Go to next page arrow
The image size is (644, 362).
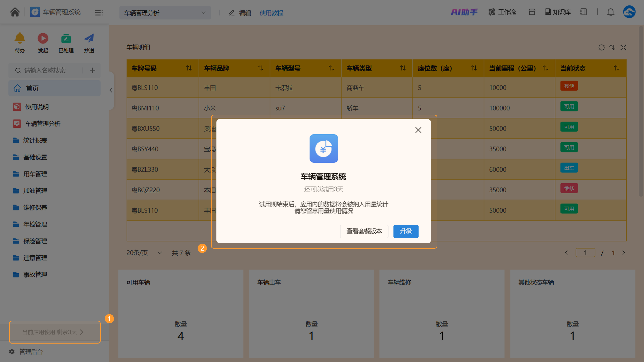(x=624, y=253)
